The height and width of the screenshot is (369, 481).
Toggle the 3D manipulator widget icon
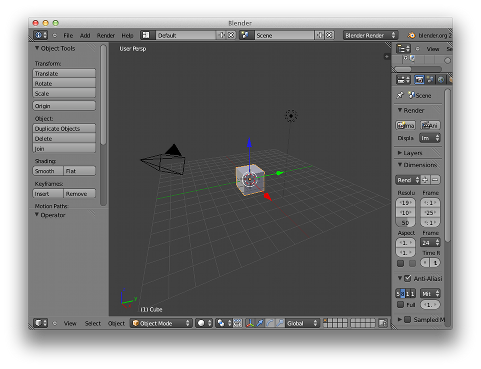[x=250, y=323]
